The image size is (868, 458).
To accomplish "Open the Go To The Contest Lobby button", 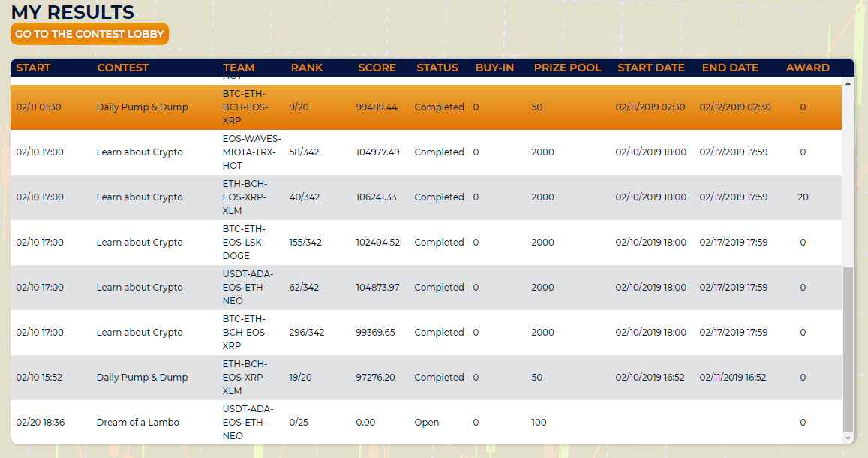I will click(x=90, y=34).
